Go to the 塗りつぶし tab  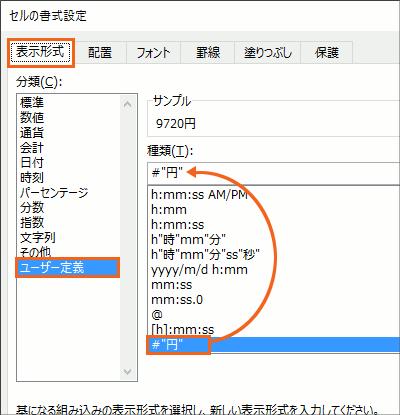click(x=268, y=53)
